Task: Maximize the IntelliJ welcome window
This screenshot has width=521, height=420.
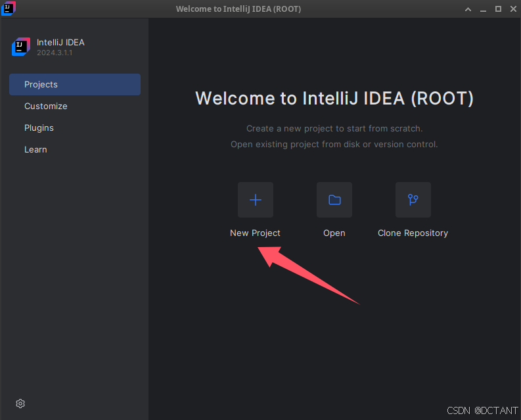Action: (x=498, y=9)
